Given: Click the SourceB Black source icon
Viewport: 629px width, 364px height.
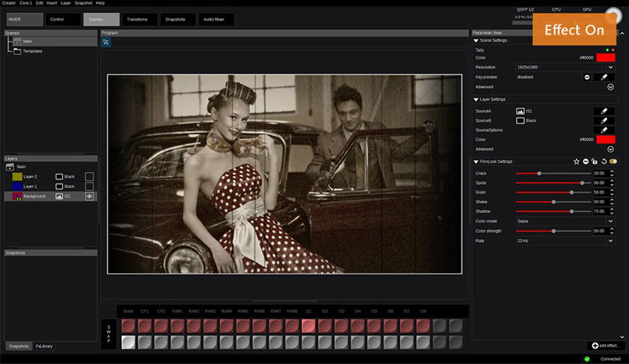Looking at the screenshot, I should point(520,120).
